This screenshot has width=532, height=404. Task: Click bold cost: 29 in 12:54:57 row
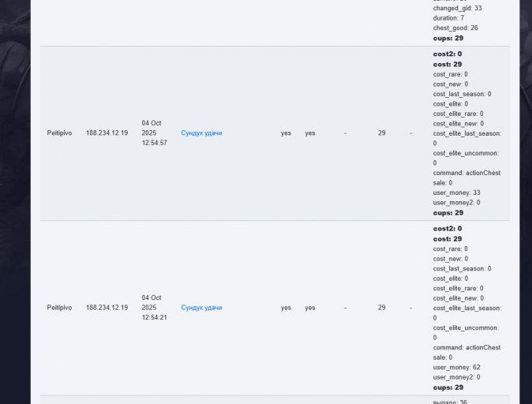point(448,65)
